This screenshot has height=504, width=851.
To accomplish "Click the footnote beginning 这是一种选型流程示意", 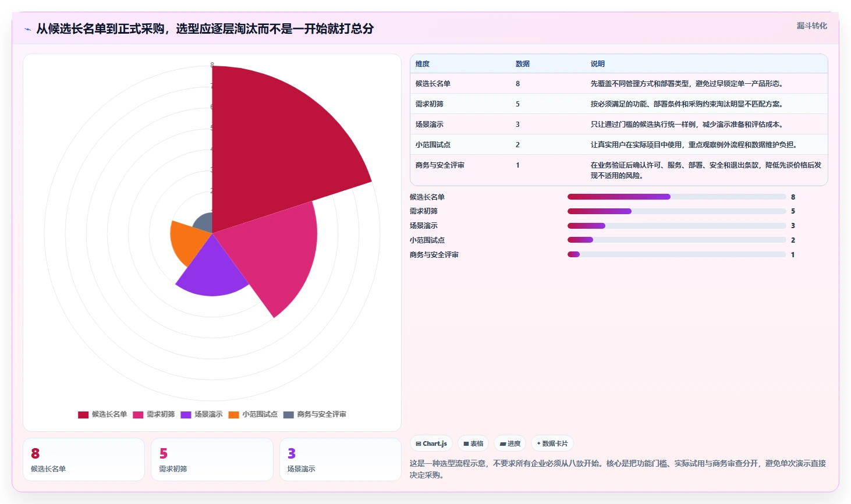I will (x=618, y=469).
